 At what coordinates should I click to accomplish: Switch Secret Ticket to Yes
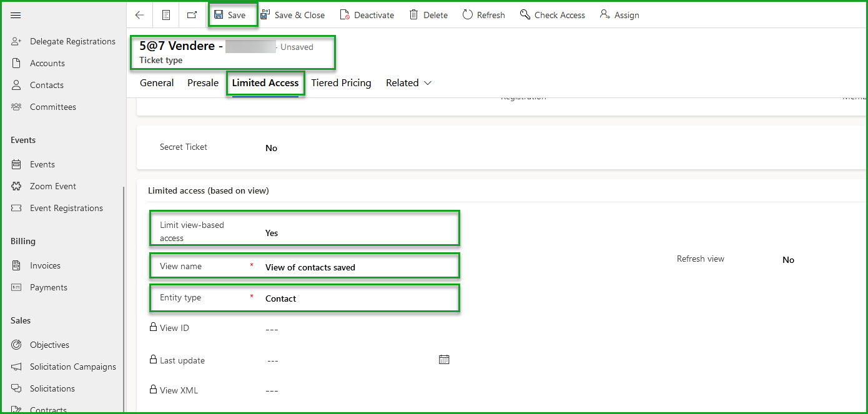click(270, 148)
